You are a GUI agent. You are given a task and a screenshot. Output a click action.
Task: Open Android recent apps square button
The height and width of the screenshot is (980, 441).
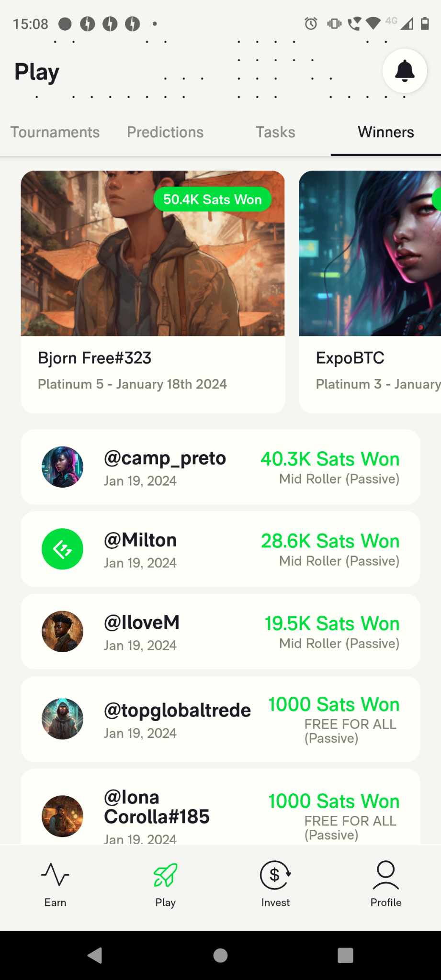click(x=345, y=955)
